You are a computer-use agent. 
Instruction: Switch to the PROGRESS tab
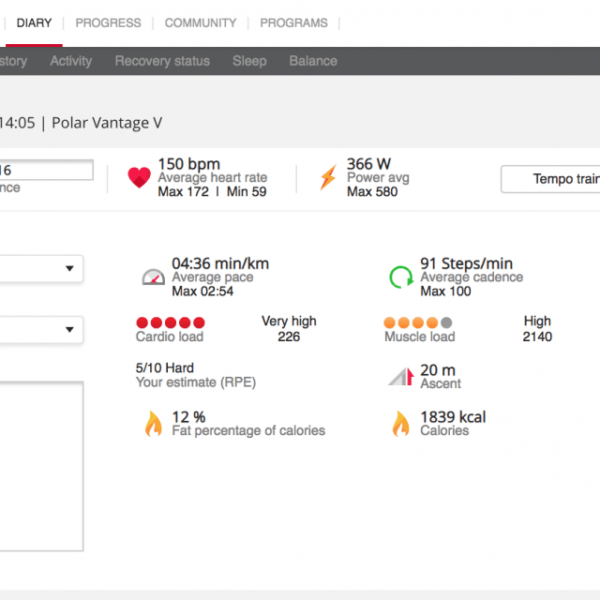(108, 23)
